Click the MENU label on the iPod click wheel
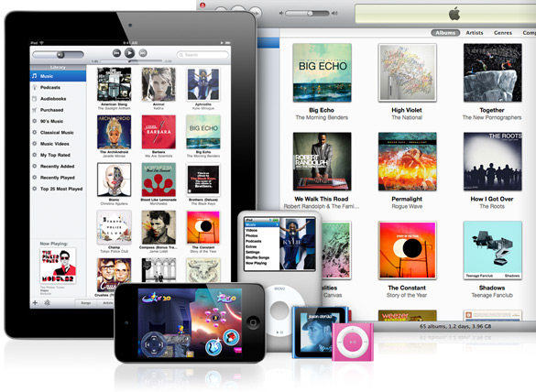The height and width of the screenshot is (392, 536). click(x=279, y=289)
